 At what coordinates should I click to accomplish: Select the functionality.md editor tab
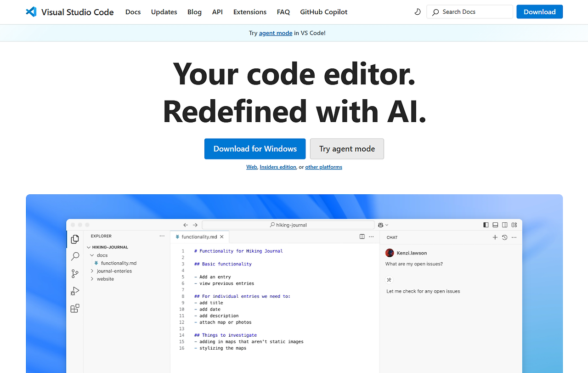pyautogui.click(x=199, y=237)
